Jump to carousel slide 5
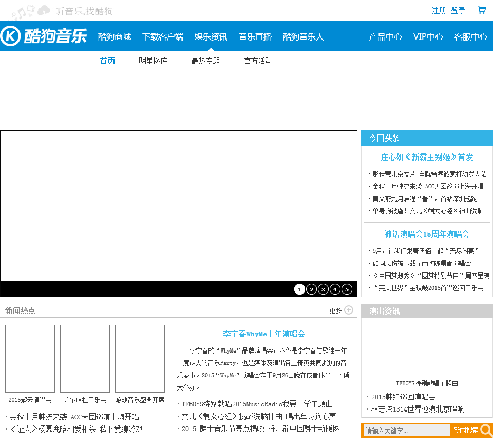Image resolution: width=493 pixels, height=448 pixels. (347, 289)
